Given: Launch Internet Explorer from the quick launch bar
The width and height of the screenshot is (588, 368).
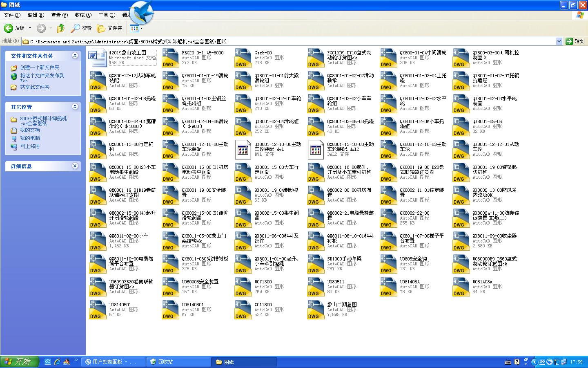Looking at the screenshot, I should click(x=57, y=362).
